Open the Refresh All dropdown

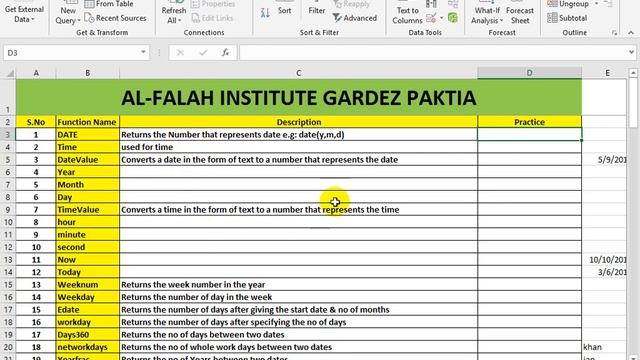point(174,15)
